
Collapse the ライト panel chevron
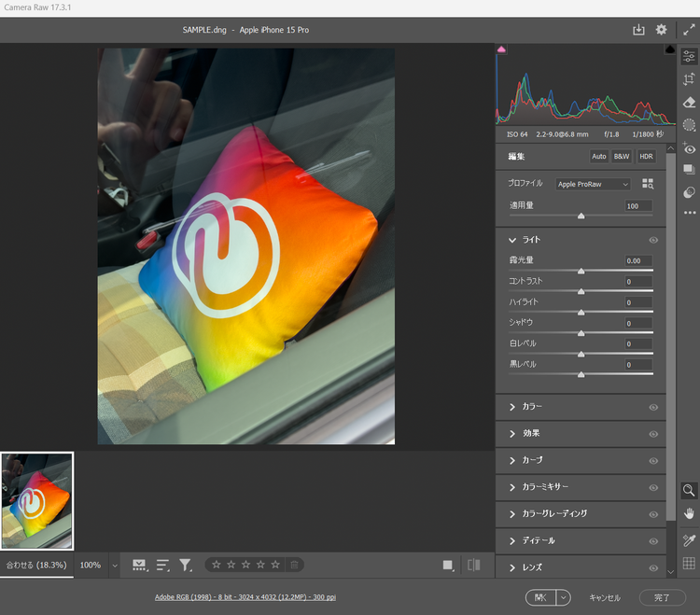(x=512, y=240)
